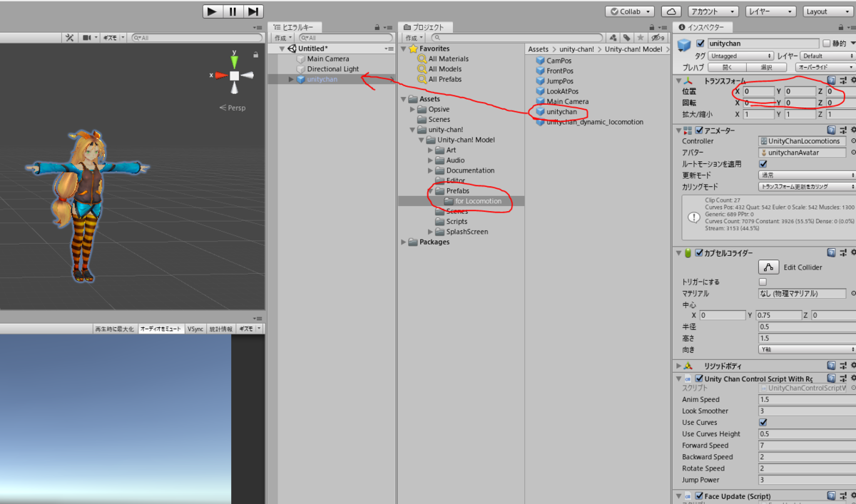Toggle ルートモーションを適用 checkbox
Image resolution: width=856 pixels, height=504 pixels.
pyautogui.click(x=763, y=164)
